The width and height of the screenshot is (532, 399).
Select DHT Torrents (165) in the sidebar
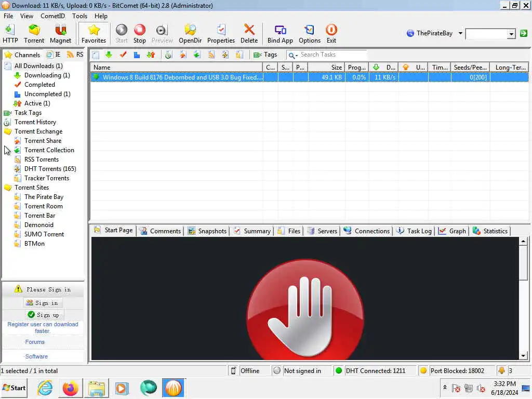click(50, 169)
